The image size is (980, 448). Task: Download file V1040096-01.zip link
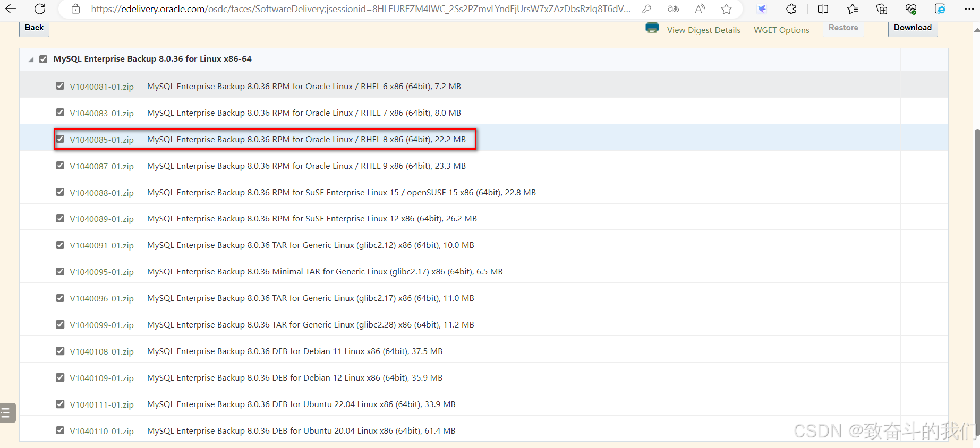pos(101,298)
